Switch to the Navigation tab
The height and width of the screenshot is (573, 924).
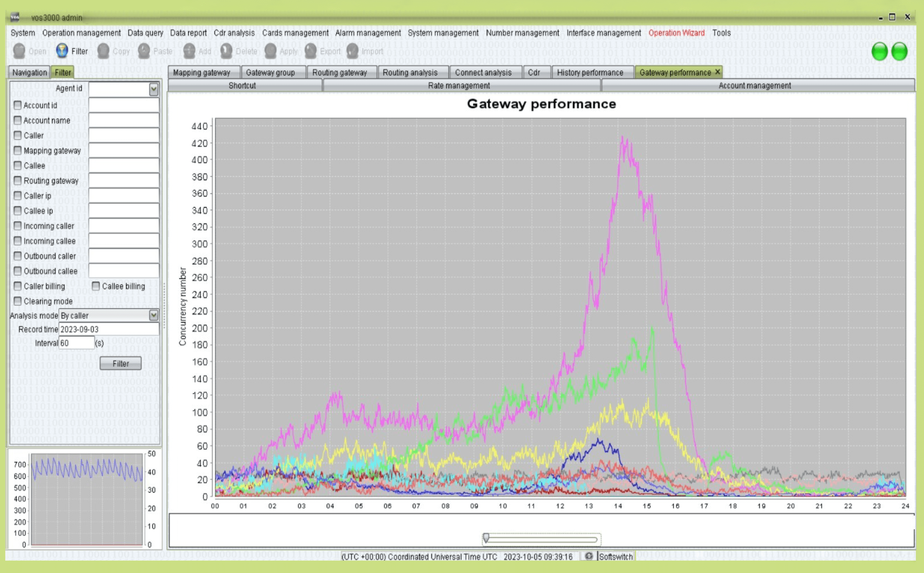29,72
